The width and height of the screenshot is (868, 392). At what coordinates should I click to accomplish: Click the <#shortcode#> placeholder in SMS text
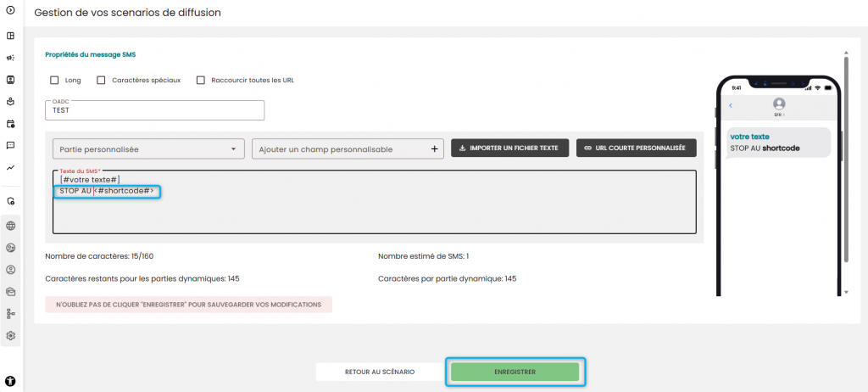[124, 191]
